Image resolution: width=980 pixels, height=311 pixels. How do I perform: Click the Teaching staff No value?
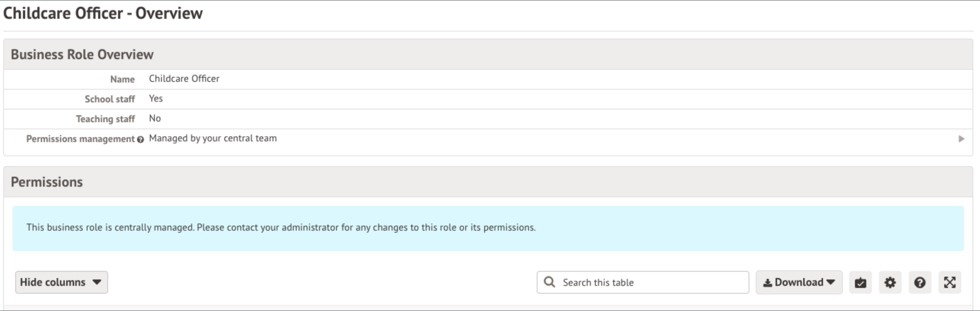click(155, 119)
